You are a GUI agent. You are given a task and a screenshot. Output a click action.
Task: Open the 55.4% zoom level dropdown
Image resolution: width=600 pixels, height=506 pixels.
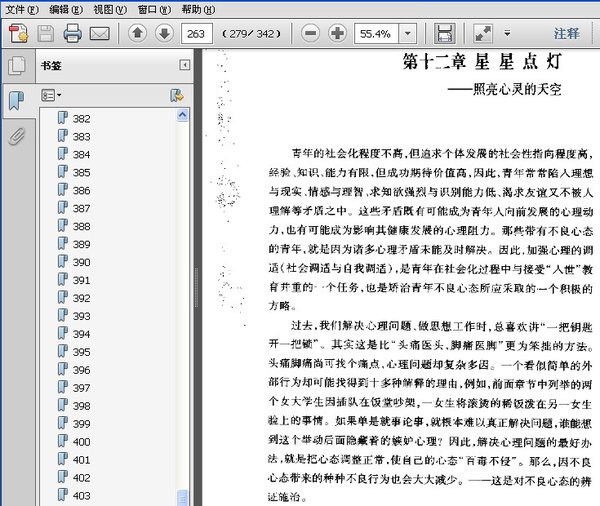click(405, 33)
